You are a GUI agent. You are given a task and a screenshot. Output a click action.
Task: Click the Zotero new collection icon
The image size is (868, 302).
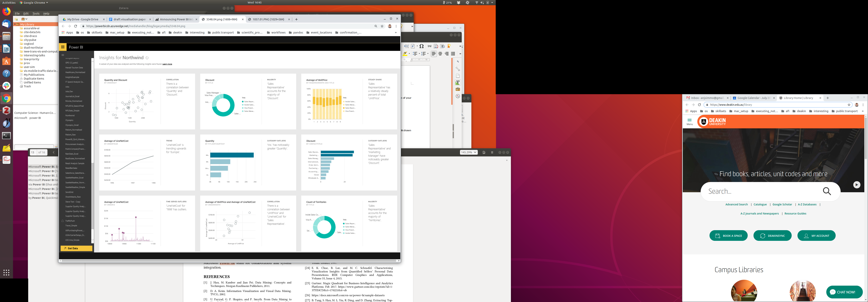[16, 19]
